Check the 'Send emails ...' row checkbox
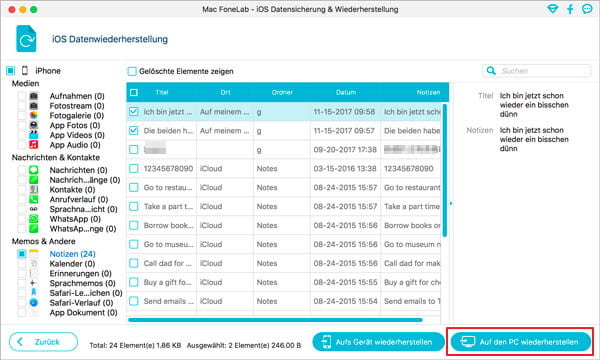The width and height of the screenshot is (600, 360). coord(134,301)
